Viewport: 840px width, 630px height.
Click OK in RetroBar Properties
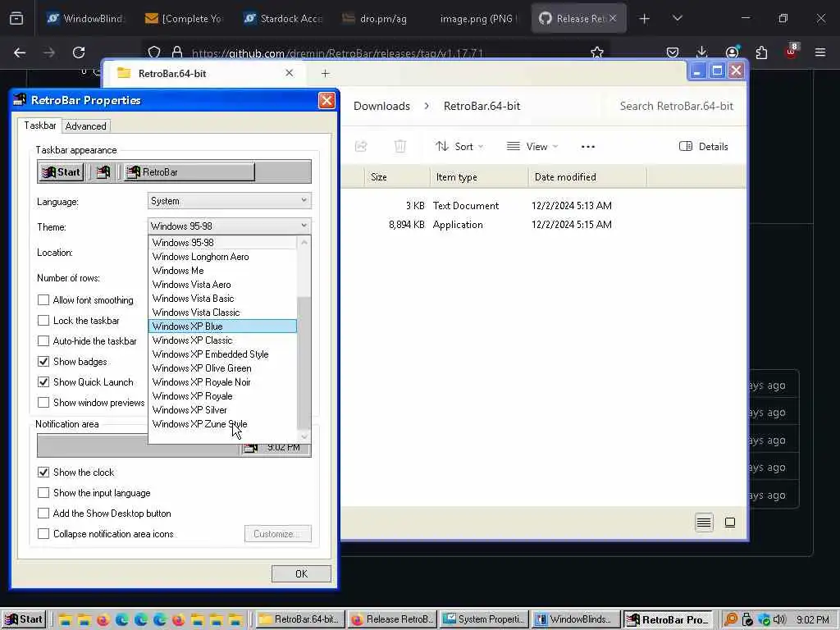click(x=301, y=573)
